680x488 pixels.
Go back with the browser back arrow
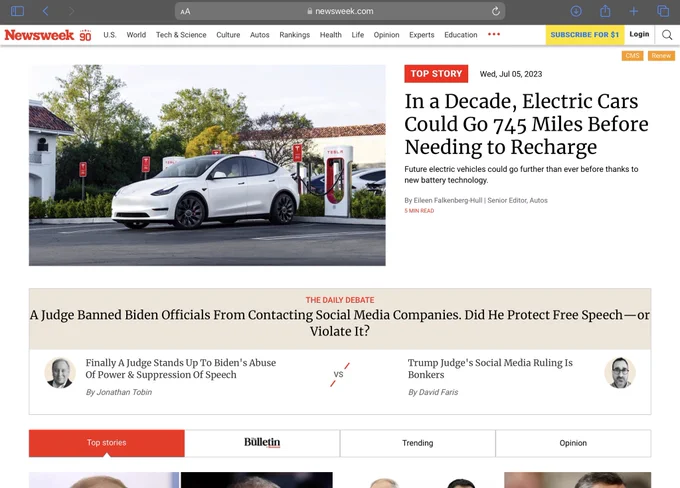pyautogui.click(x=45, y=11)
